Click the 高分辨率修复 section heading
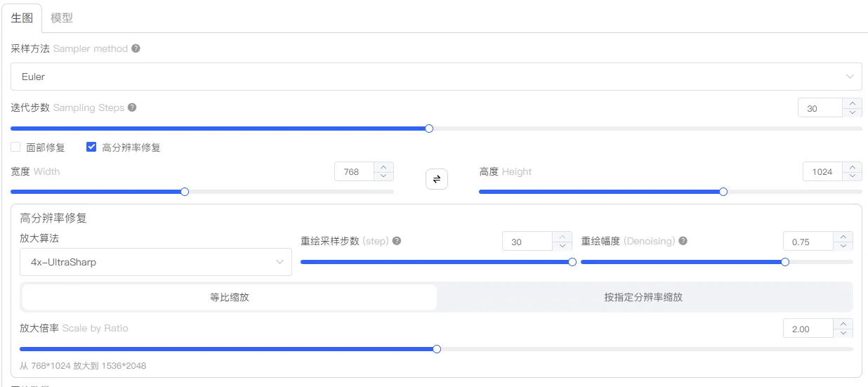868x387 pixels. pos(53,218)
